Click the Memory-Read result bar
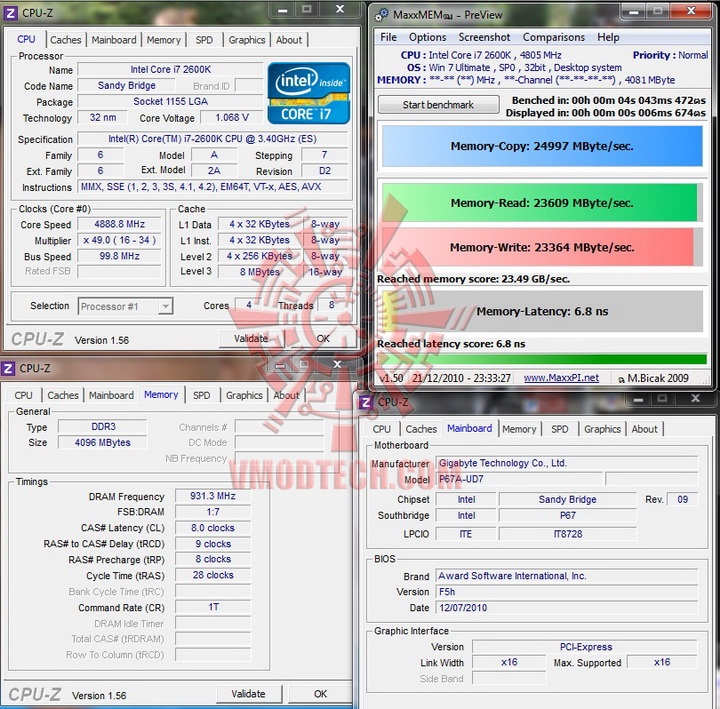 pos(540,203)
